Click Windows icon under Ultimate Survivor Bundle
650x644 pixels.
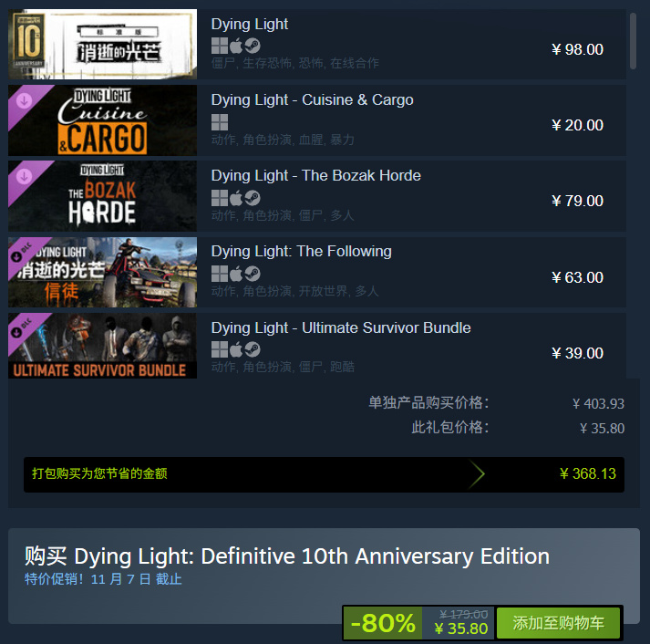pos(220,349)
